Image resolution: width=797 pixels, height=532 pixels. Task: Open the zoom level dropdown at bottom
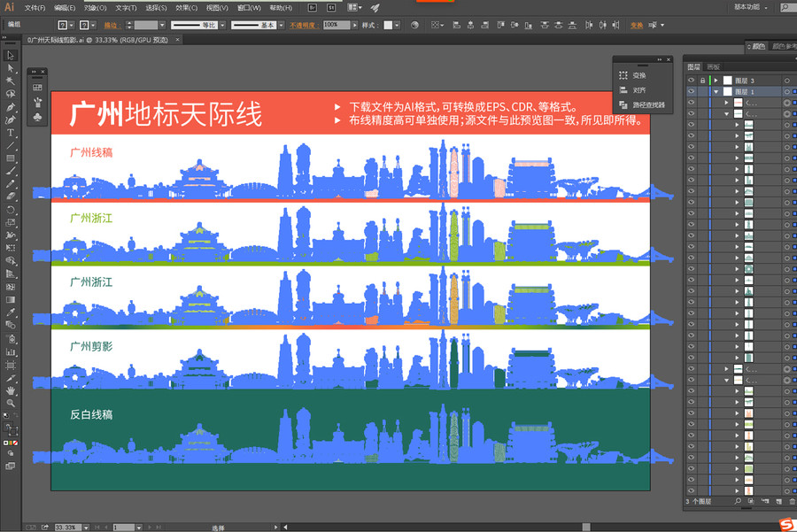coord(86,528)
